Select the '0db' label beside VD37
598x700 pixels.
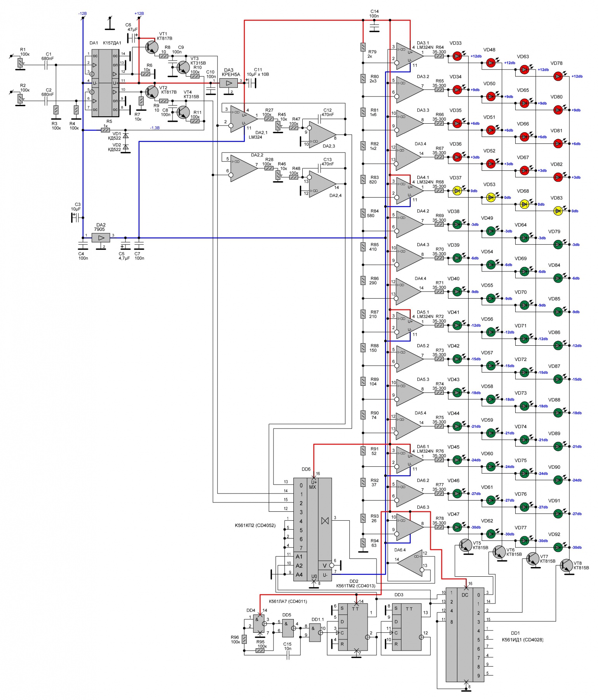[x=474, y=191]
